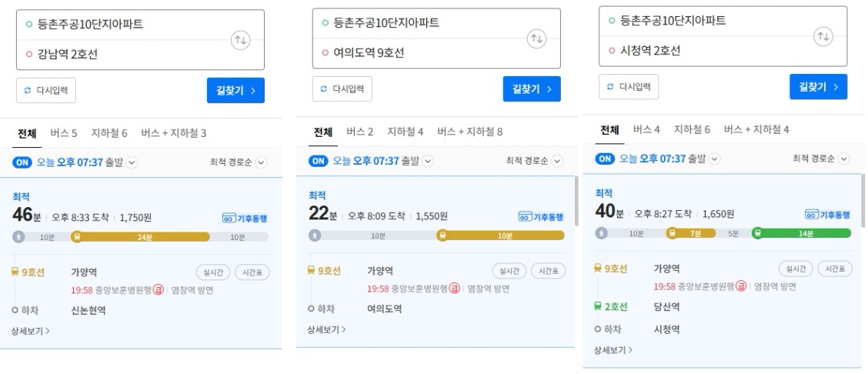Click 기후동행 card icon in 40분 route
Image resolution: width=868 pixels, height=374 pixels.
811,215
